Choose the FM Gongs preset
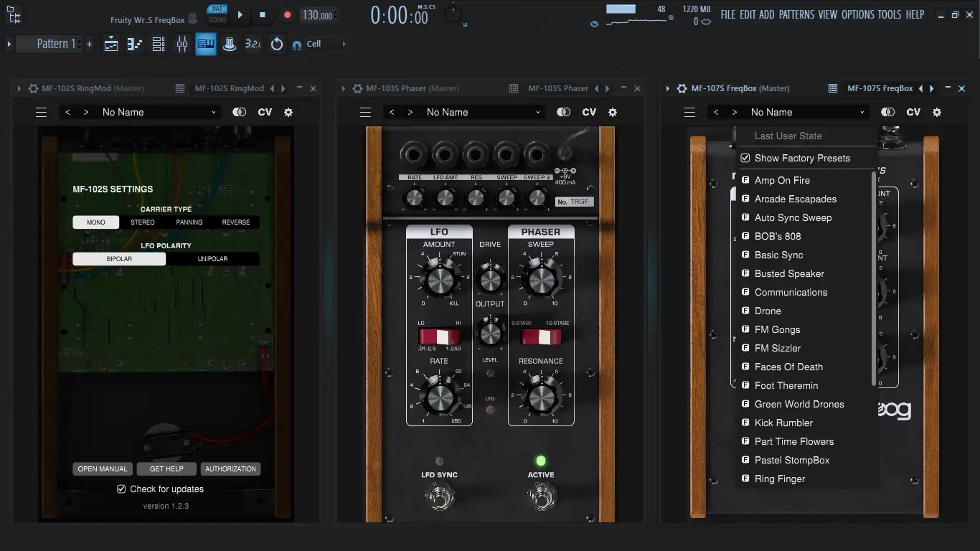 777,329
